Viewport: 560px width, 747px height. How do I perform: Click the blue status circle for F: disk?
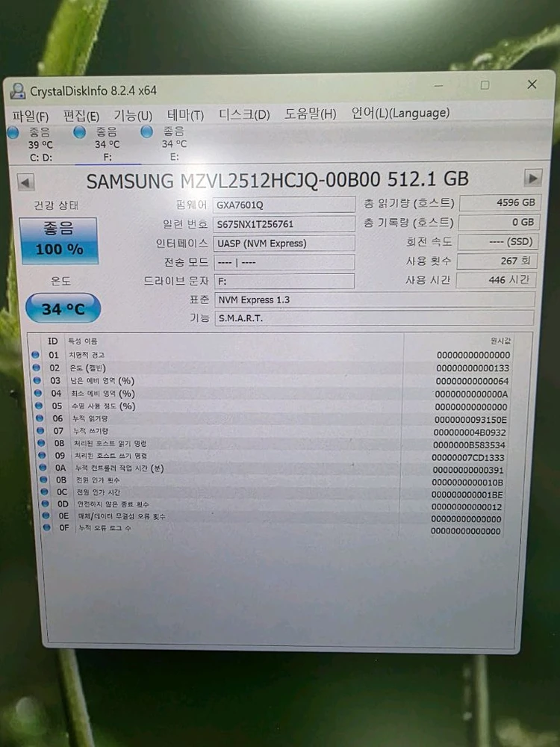80,132
